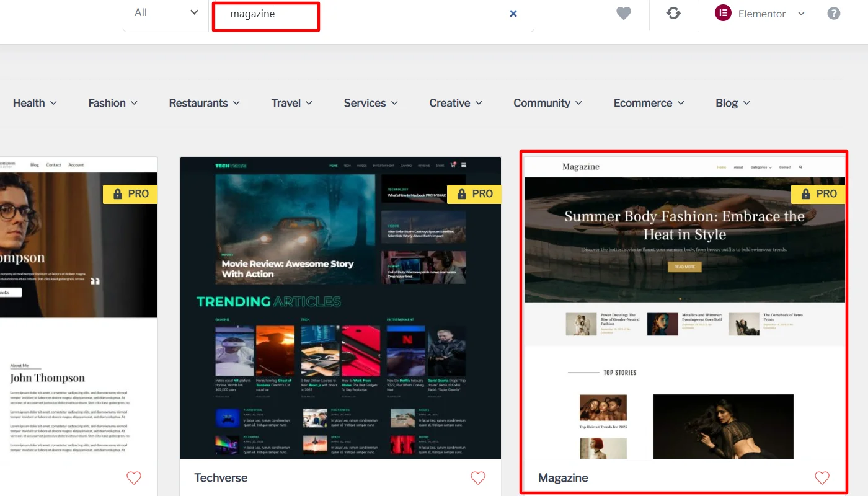Viewport: 868px width, 496px height.
Task: Open the All category dropdown
Action: pos(166,12)
